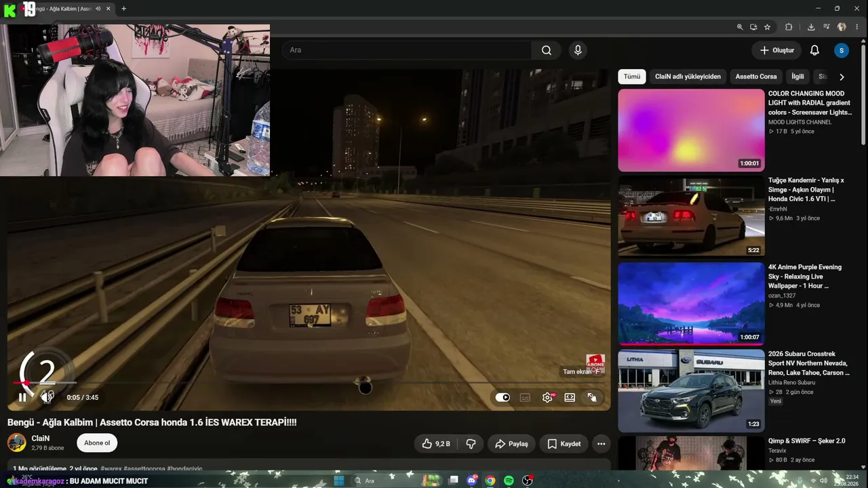Open Discord from the taskbar

(472, 481)
